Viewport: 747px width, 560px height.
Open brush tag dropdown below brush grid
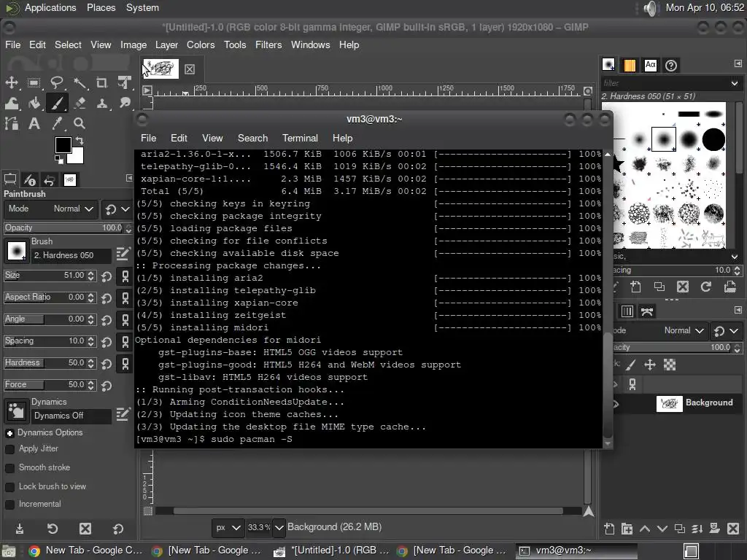pyautogui.click(x=735, y=257)
